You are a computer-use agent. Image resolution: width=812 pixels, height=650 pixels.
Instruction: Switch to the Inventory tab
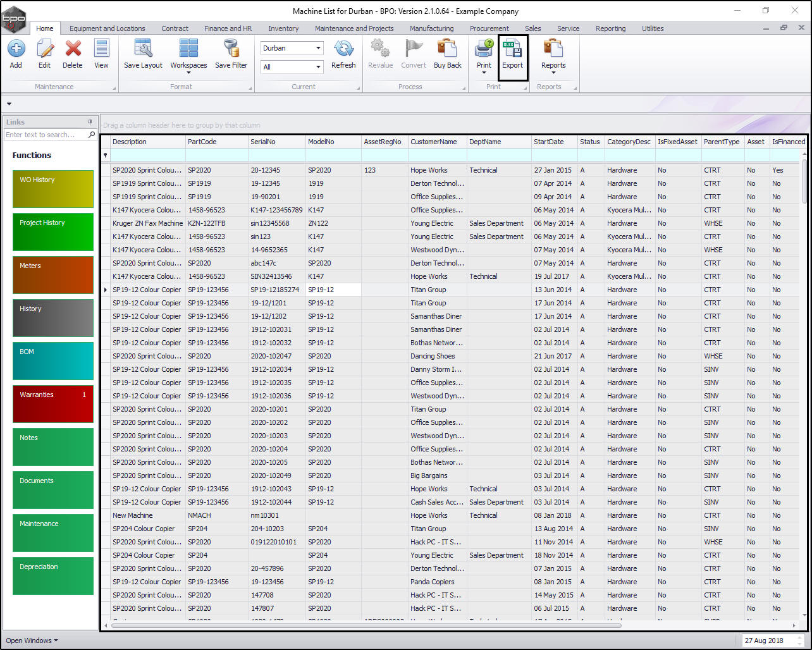(x=283, y=28)
